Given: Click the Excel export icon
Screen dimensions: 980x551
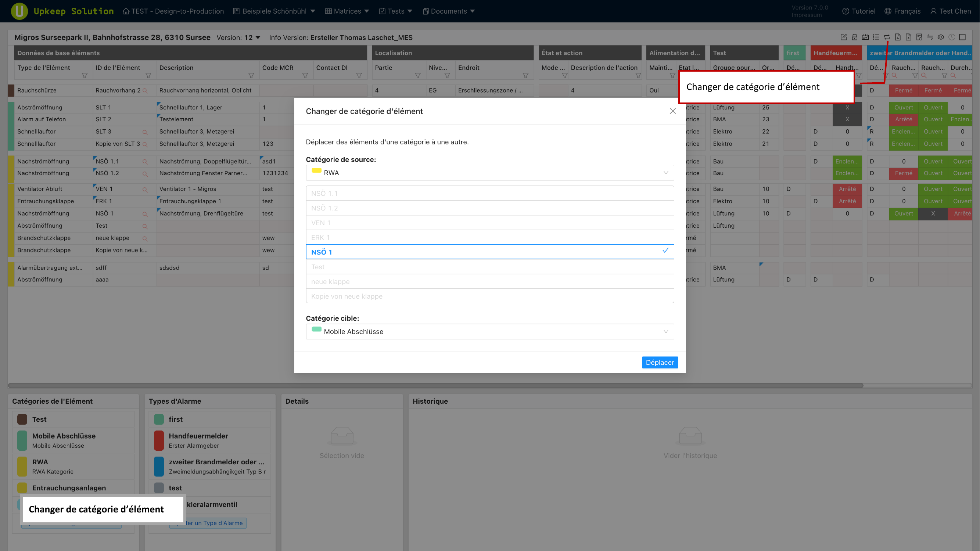Looking at the screenshot, I should click(908, 37).
